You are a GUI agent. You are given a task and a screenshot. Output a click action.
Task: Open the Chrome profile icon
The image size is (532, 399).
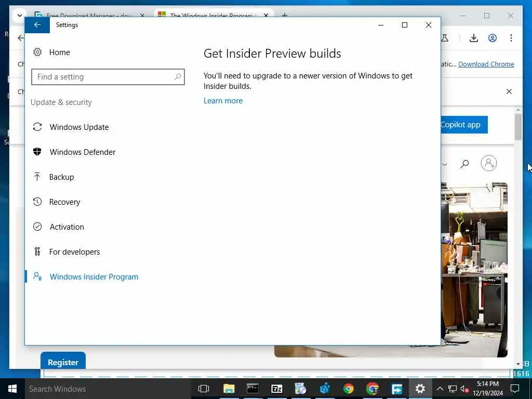pos(493,38)
